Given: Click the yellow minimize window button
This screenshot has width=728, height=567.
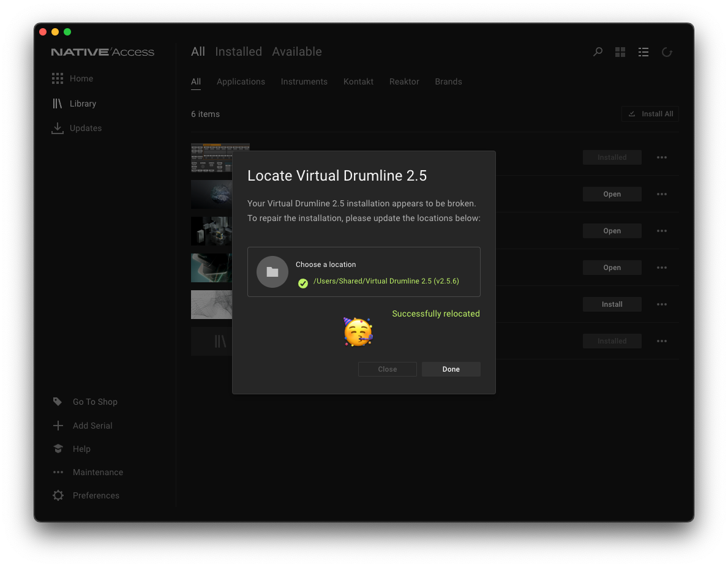Looking at the screenshot, I should (54, 32).
